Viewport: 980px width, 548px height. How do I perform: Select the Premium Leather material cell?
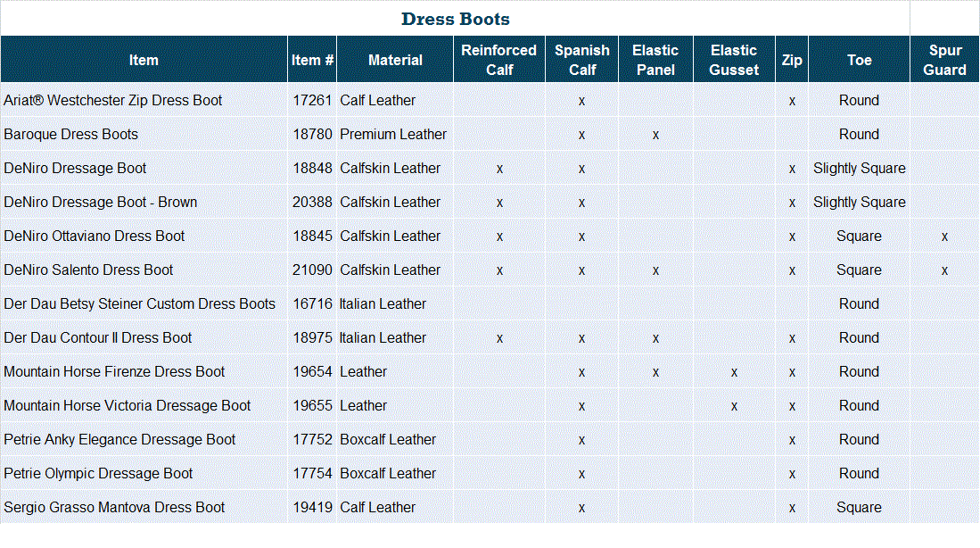tap(393, 135)
